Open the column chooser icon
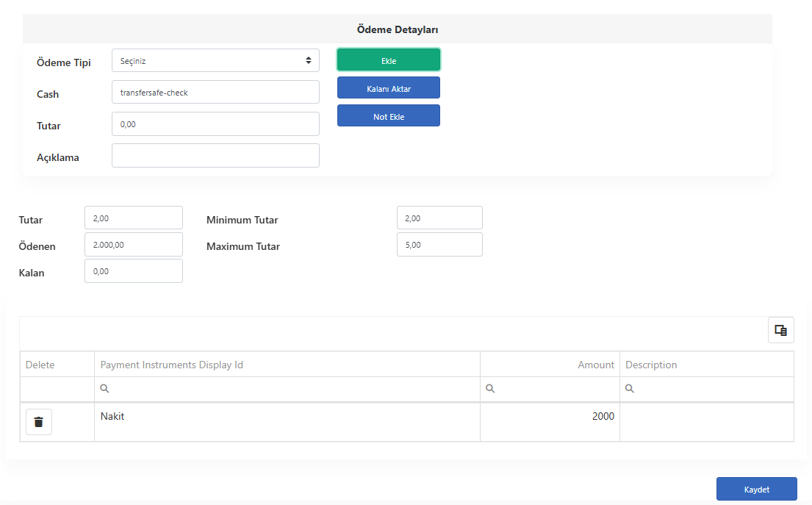The width and height of the screenshot is (812, 505). (x=781, y=330)
